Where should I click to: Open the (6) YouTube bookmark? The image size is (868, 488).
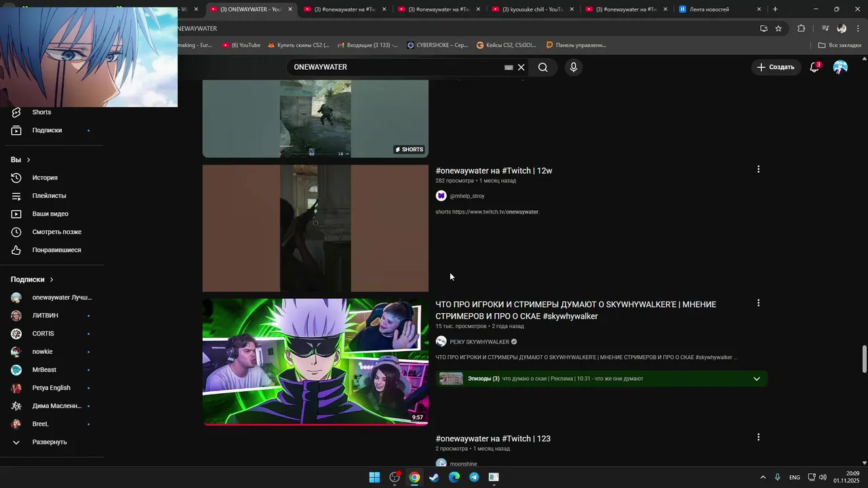click(x=241, y=45)
